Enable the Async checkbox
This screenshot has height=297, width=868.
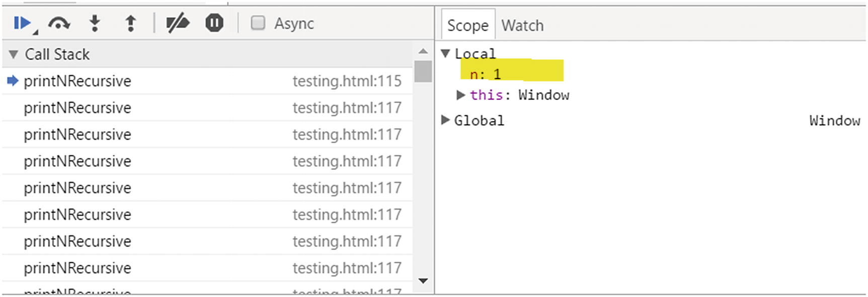258,23
